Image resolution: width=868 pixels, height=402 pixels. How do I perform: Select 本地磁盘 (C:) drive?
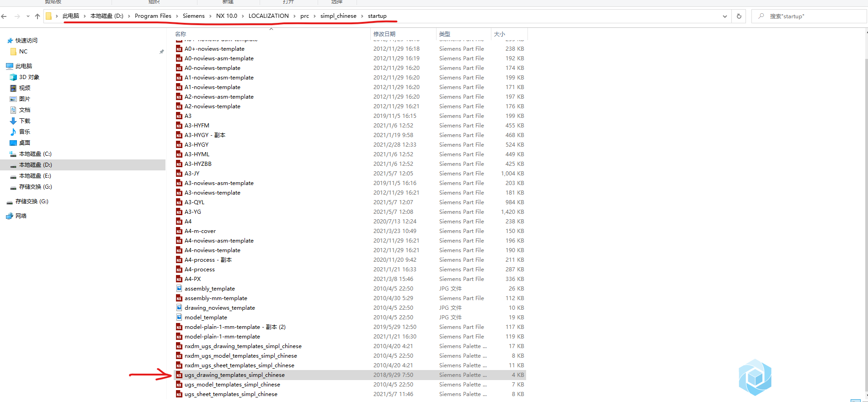click(x=35, y=154)
